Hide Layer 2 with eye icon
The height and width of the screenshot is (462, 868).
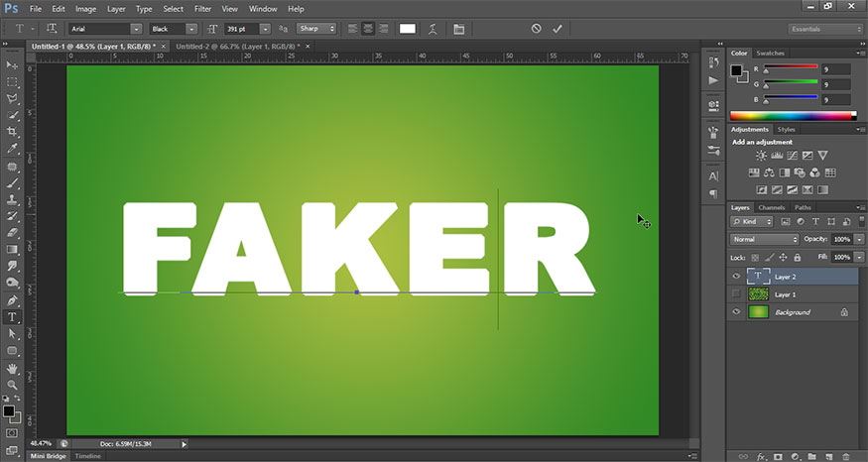[736, 278]
